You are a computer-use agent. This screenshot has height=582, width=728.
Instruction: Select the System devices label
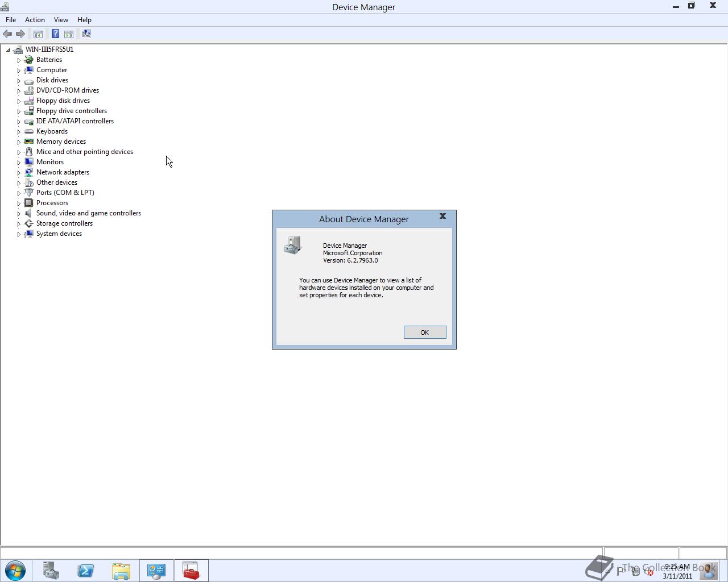[59, 234]
